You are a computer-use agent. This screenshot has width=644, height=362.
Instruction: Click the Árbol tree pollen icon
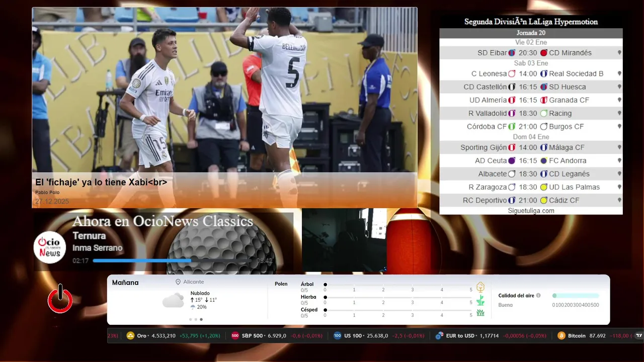pyautogui.click(x=480, y=287)
